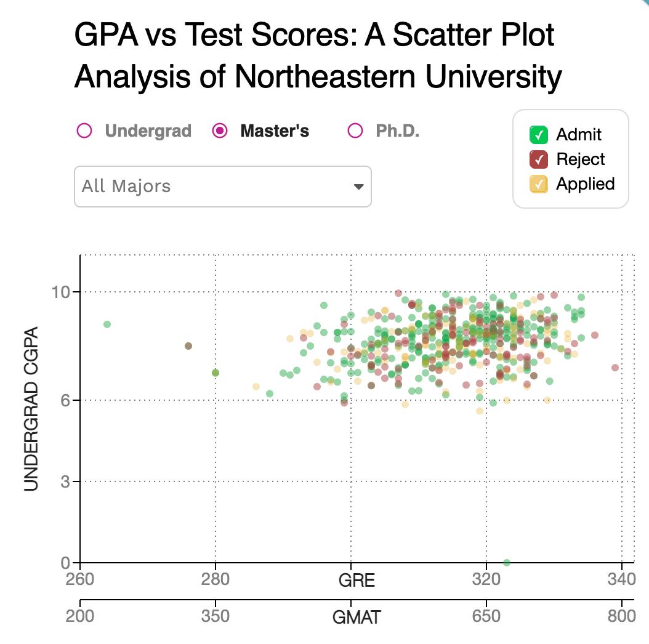Image resolution: width=649 pixels, height=644 pixels.
Task: Toggle the green Admit checkbox
Action: [539, 135]
